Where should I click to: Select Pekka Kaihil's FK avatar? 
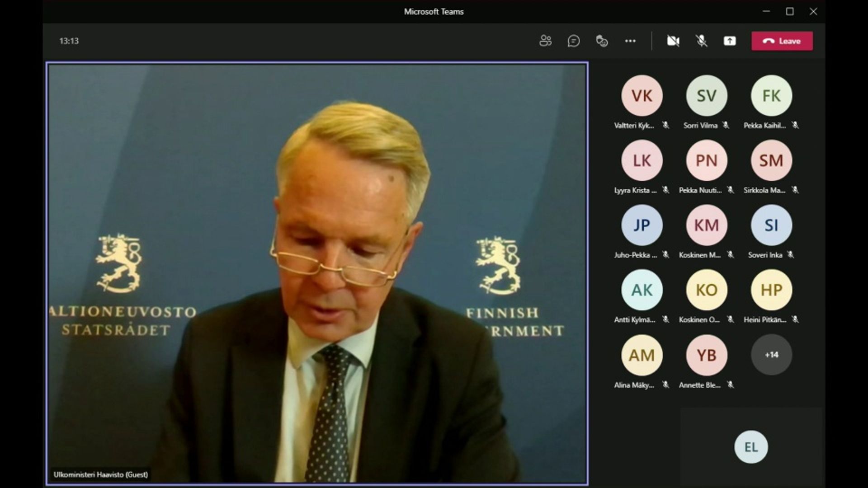[771, 95]
